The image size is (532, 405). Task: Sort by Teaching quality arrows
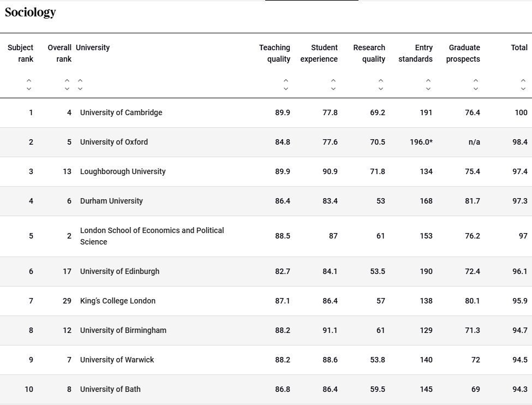click(x=286, y=85)
